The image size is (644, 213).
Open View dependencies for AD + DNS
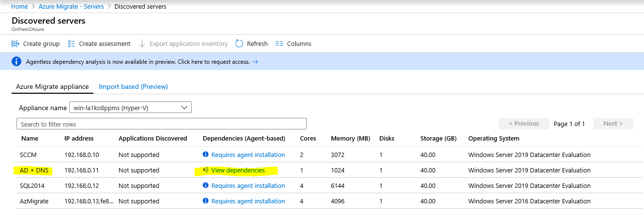(x=238, y=170)
